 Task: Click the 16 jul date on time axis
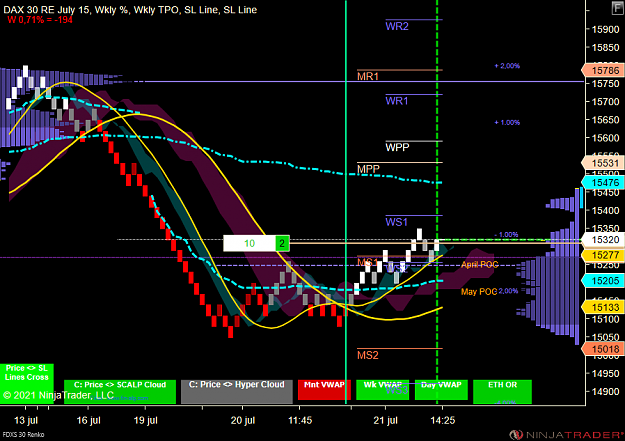[88, 421]
